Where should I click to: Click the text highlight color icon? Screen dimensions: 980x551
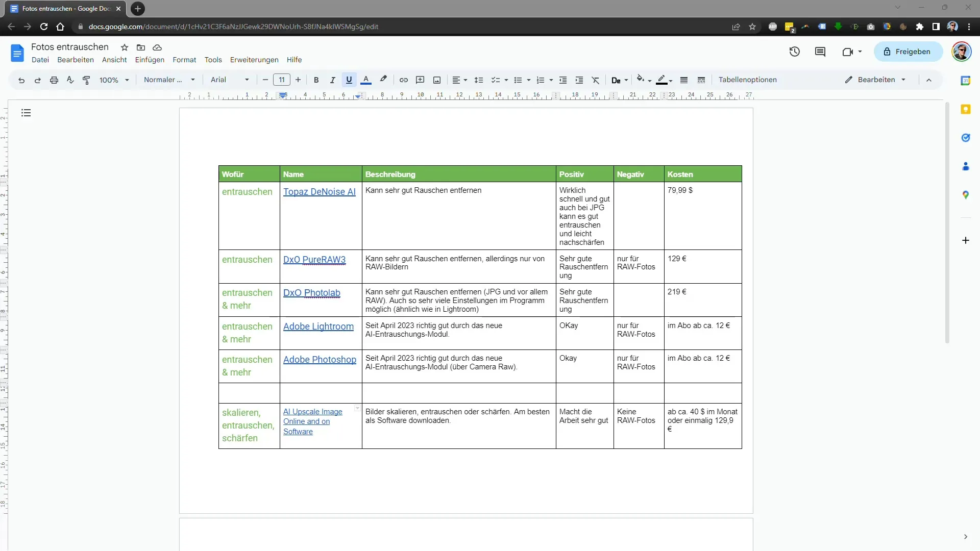point(383,80)
